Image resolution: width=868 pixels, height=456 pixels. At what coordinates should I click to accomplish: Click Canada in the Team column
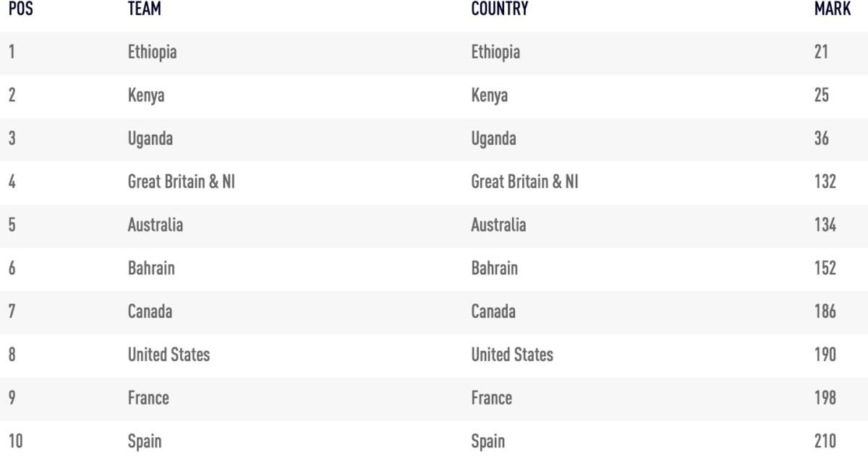coord(150,312)
